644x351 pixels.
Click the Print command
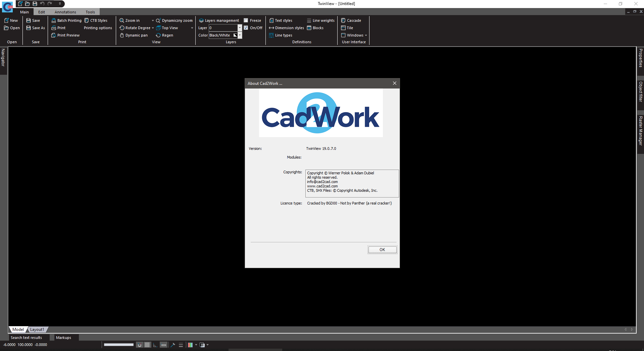pyautogui.click(x=58, y=28)
